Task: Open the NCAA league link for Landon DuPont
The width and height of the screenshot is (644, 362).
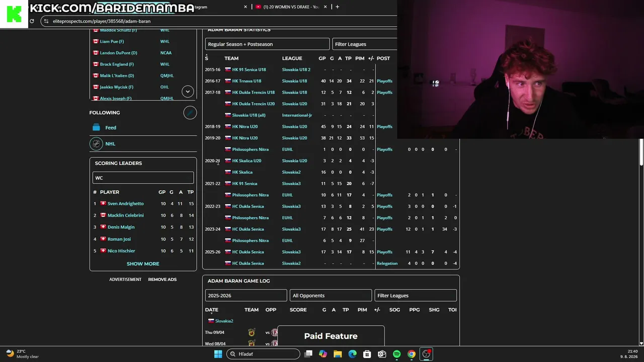Action: [x=166, y=53]
